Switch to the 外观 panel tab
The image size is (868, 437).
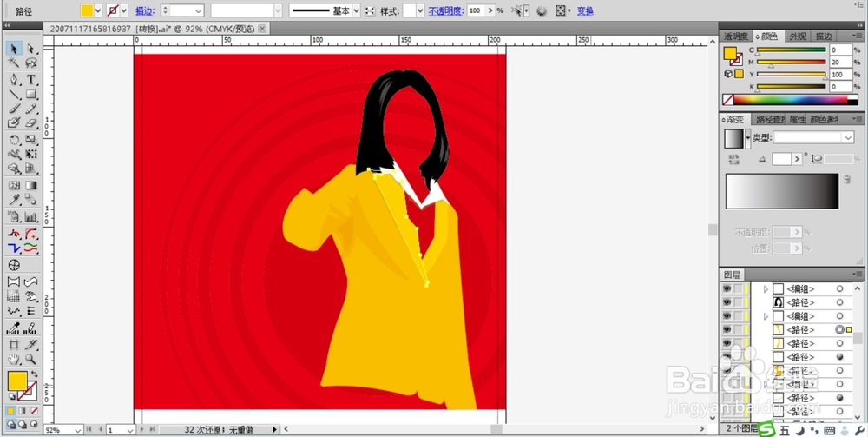click(797, 36)
